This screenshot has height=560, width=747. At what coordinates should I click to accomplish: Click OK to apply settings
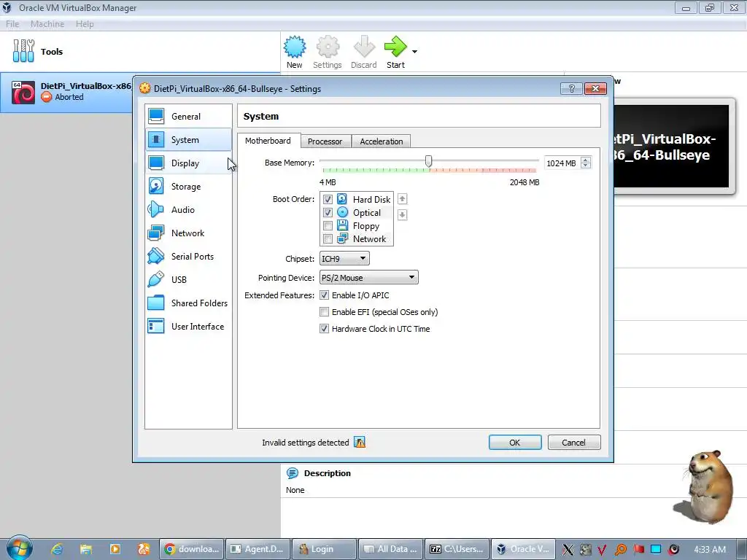(515, 443)
